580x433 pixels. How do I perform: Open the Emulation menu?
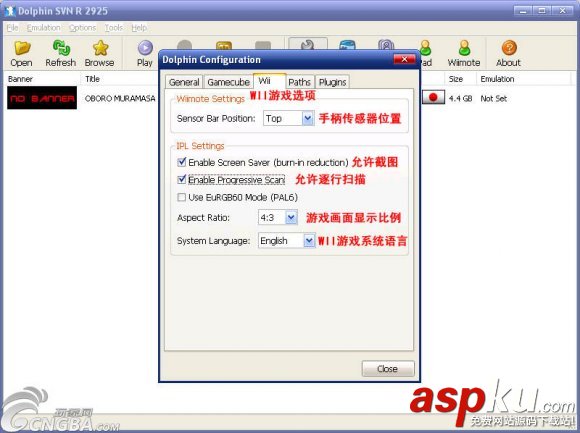tap(44, 28)
